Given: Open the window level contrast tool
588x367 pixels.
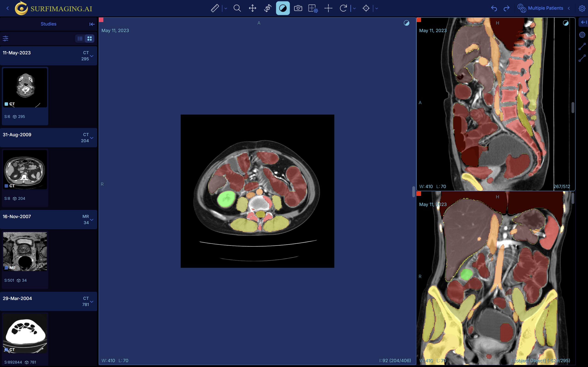Looking at the screenshot, I should pos(283,8).
